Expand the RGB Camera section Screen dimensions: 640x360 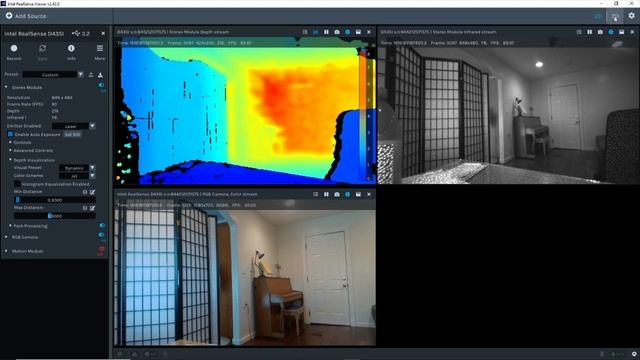tap(6, 237)
